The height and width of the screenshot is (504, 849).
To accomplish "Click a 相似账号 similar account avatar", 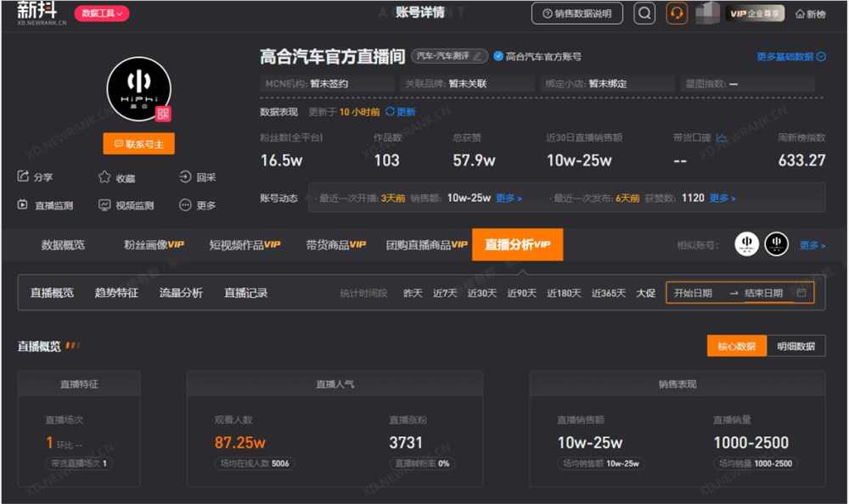I will click(747, 244).
